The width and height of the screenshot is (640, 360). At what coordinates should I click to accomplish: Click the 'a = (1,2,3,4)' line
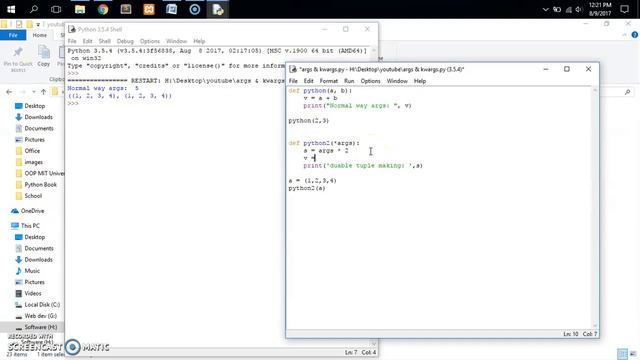(x=312, y=180)
